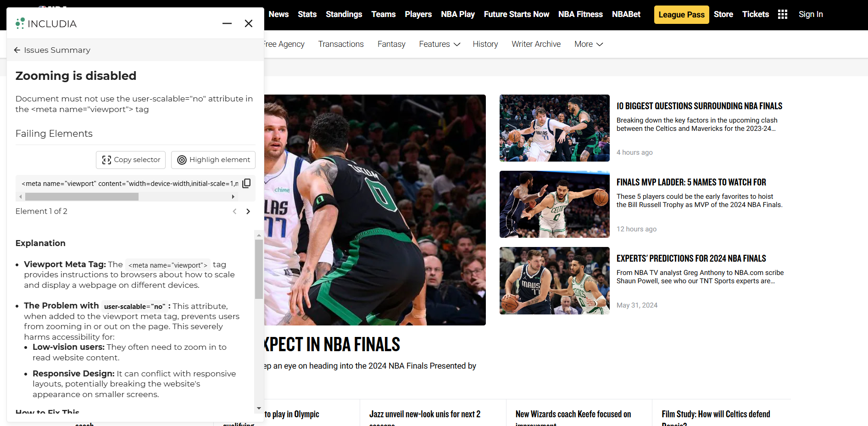This screenshot has width=868, height=426.
Task: Open the Tickets link
Action: [756, 14]
